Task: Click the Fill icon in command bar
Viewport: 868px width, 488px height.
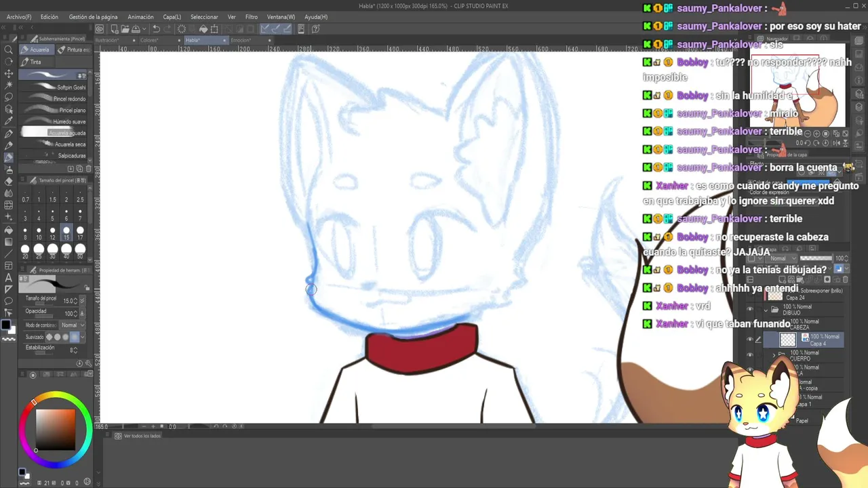Action: tap(203, 29)
